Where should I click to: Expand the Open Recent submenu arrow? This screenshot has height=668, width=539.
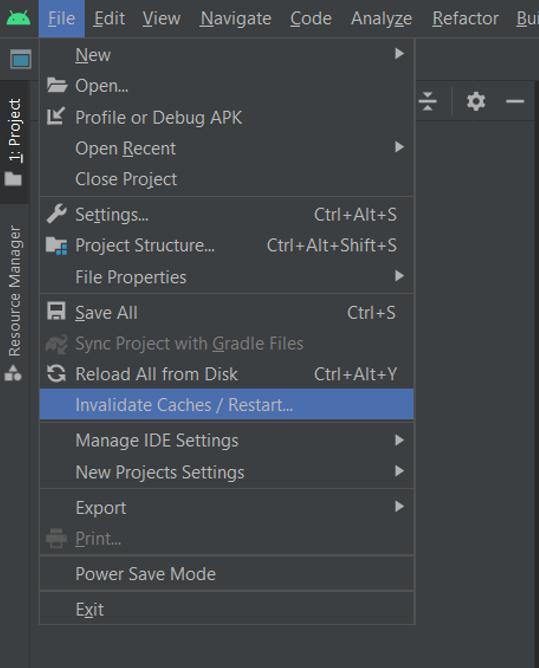399,147
